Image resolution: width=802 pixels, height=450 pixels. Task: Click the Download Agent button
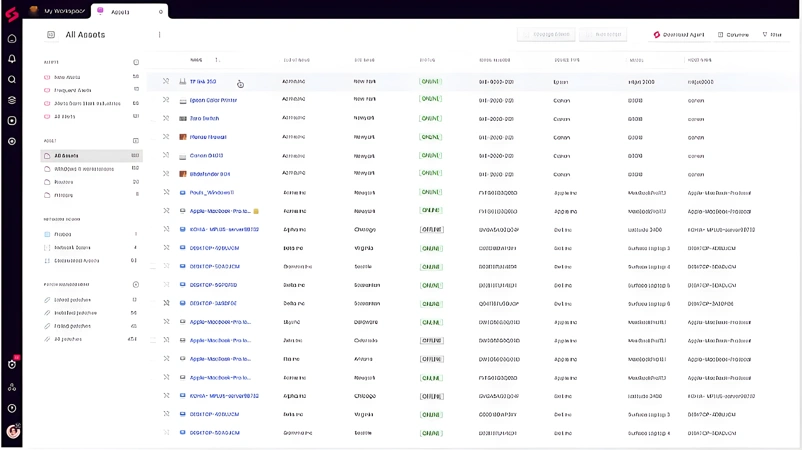(679, 35)
